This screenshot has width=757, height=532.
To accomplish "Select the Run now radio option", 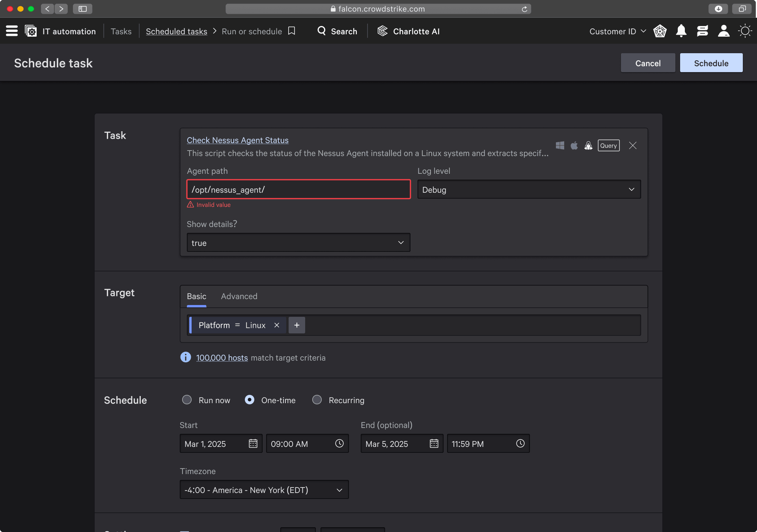I will pos(187,400).
